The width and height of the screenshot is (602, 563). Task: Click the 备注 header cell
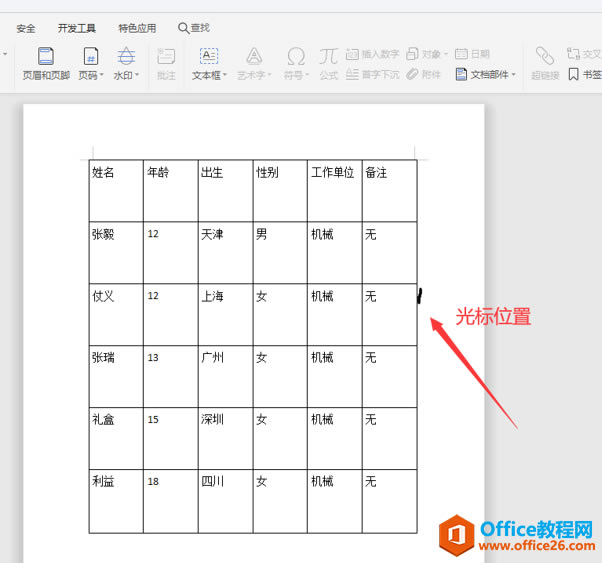point(390,191)
